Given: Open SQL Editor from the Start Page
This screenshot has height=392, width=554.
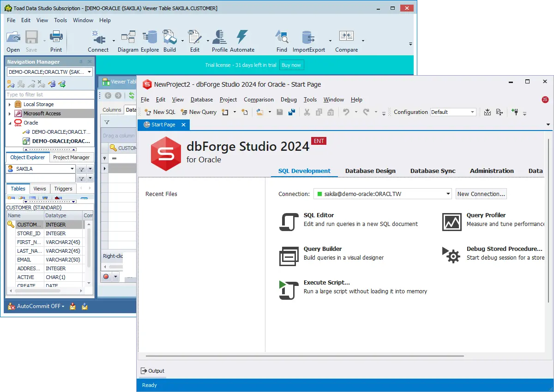Looking at the screenshot, I should pyautogui.click(x=289, y=222).
